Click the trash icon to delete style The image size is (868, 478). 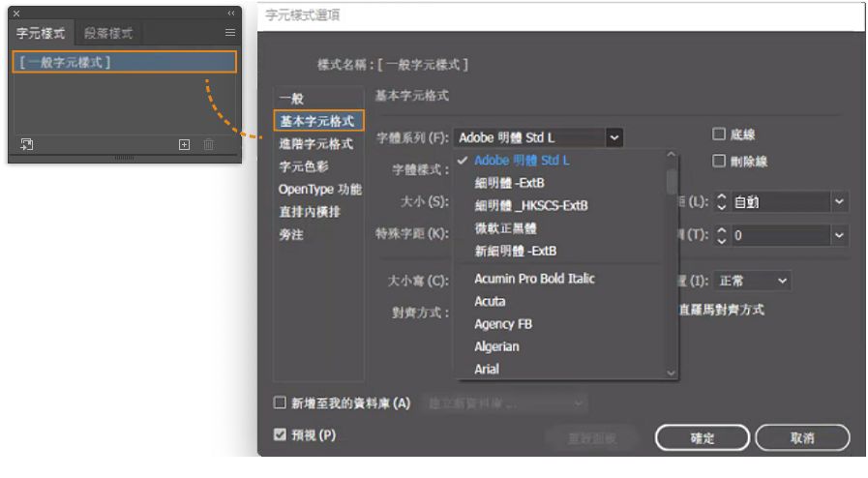208,144
